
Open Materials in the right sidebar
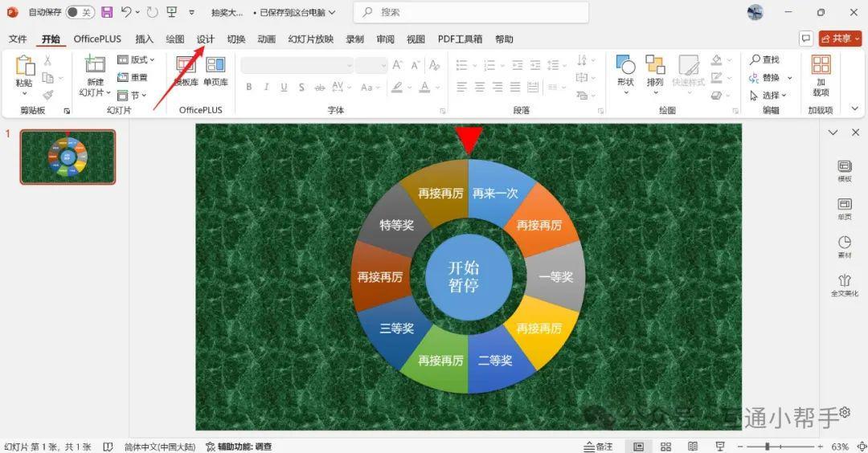[845, 247]
